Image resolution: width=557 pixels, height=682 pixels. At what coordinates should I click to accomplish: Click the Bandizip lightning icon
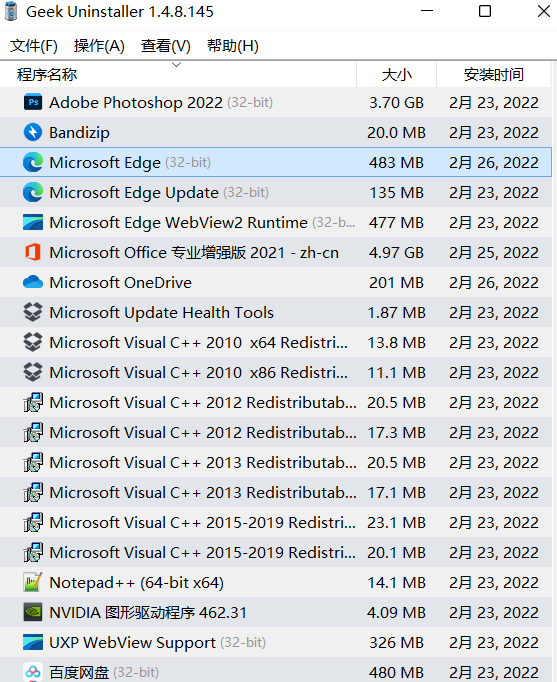[x=33, y=132]
